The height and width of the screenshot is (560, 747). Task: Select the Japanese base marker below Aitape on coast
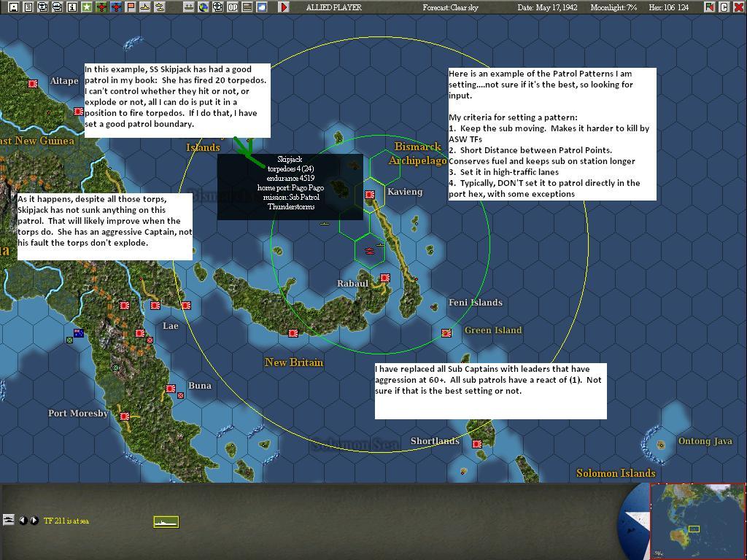(x=79, y=112)
